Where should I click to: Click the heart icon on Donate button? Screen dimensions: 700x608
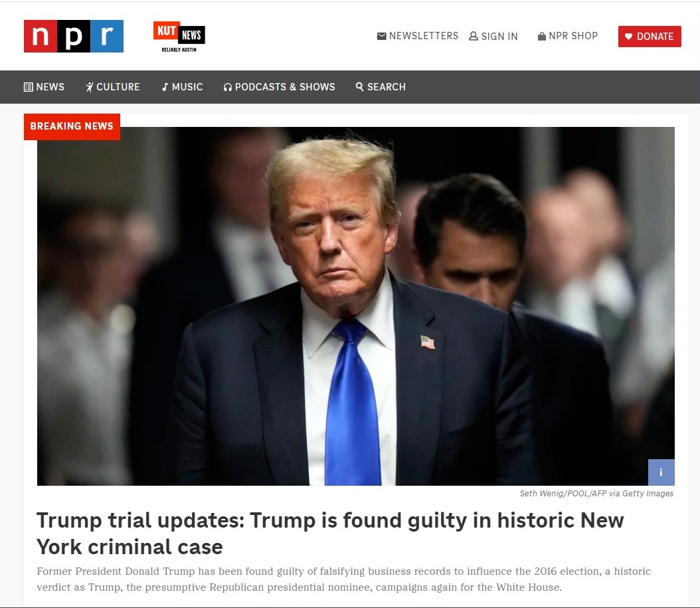click(x=628, y=37)
